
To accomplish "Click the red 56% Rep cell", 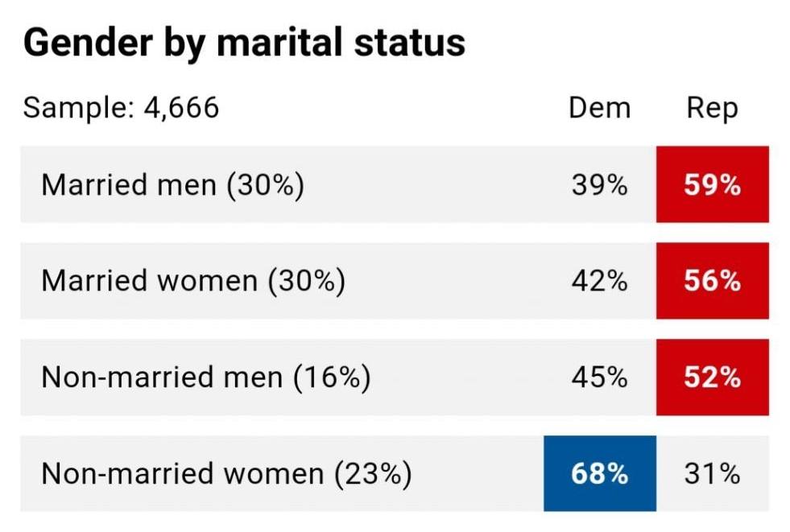I will click(x=712, y=281).
